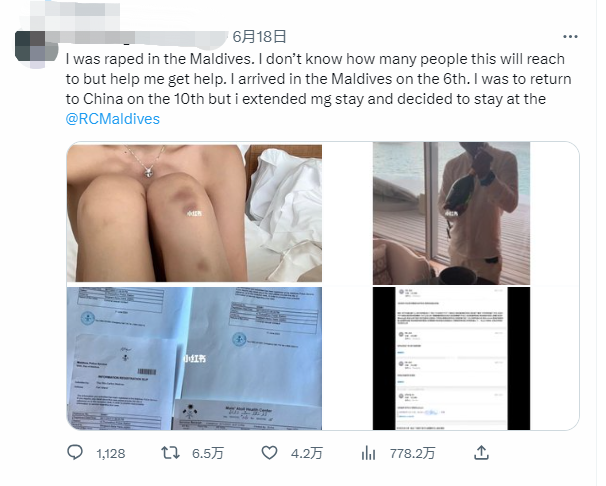Click the share upload icon
This screenshot has width=606, height=486.
pyautogui.click(x=481, y=452)
